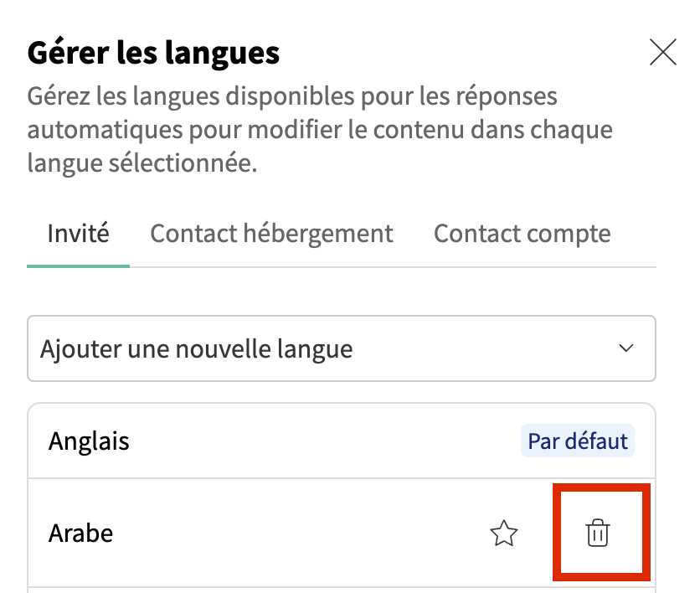Viewport: 700px width, 593px height.
Task: Toggle the favorite star next to Arabe
Action: tap(504, 533)
